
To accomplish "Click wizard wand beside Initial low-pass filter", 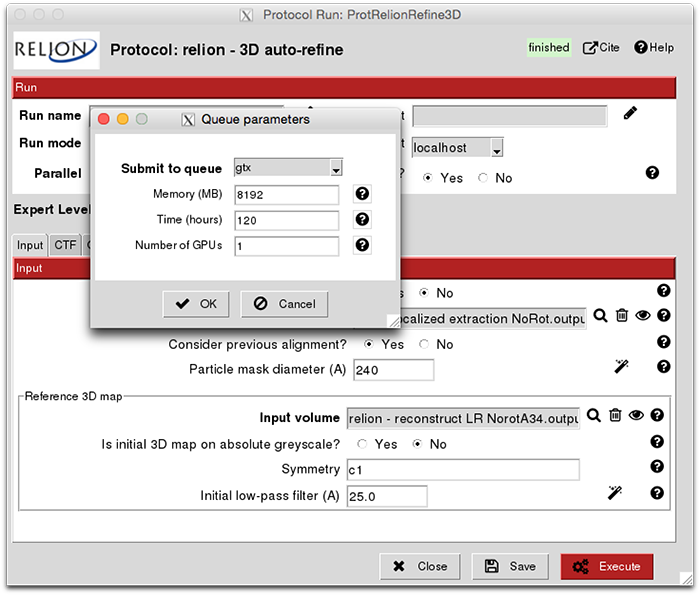I will pos(615,493).
